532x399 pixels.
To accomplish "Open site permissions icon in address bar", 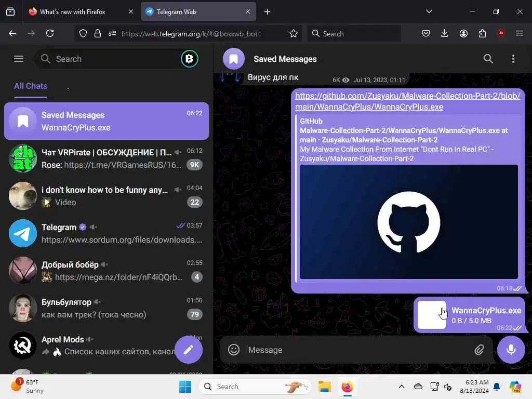I will click(112, 34).
